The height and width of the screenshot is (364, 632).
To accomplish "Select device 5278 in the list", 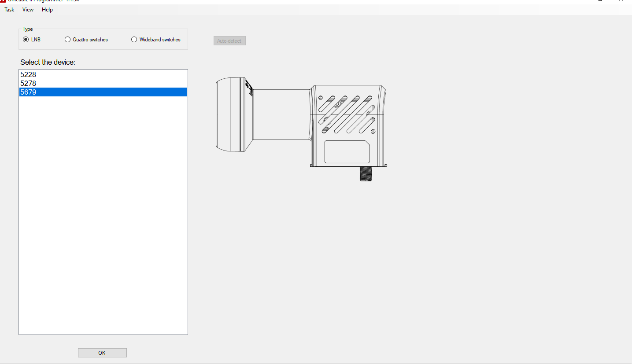I will click(x=28, y=83).
